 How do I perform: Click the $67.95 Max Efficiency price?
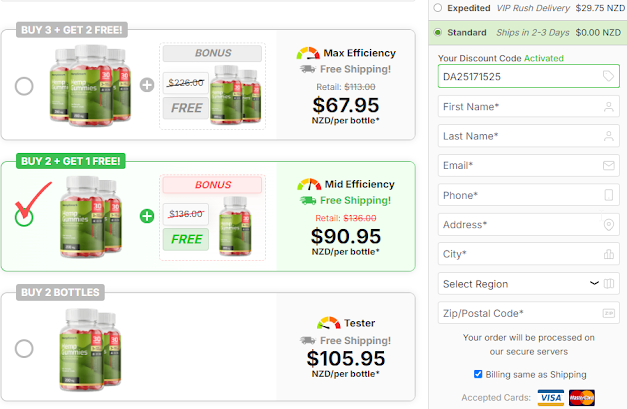click(x=346, y=105)
